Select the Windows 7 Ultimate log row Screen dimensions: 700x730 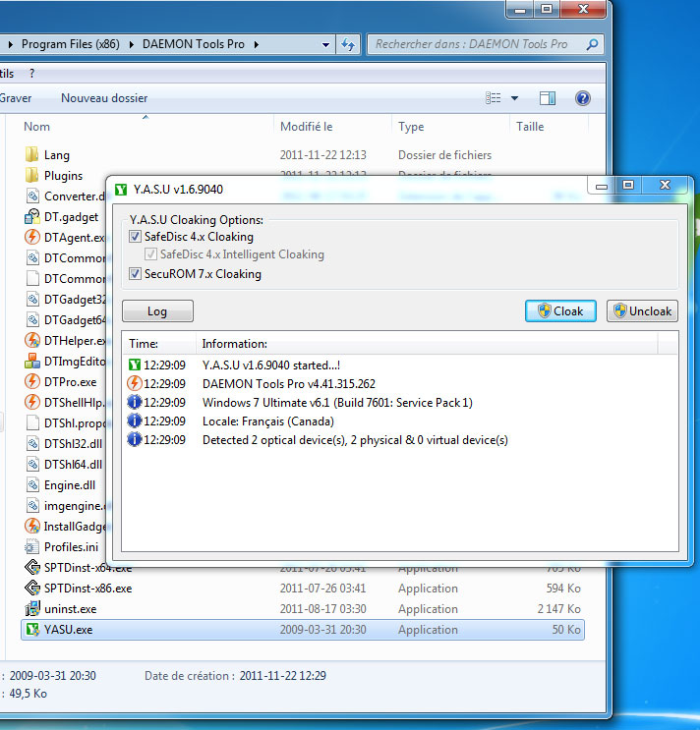tap(400, 402)
